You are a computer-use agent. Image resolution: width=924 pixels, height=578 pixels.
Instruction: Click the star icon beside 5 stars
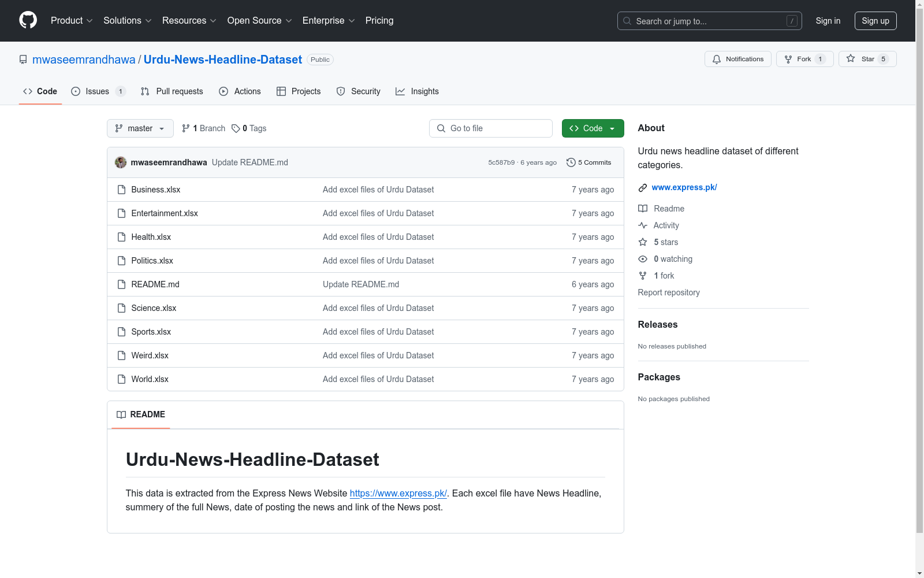coord(643,242)
